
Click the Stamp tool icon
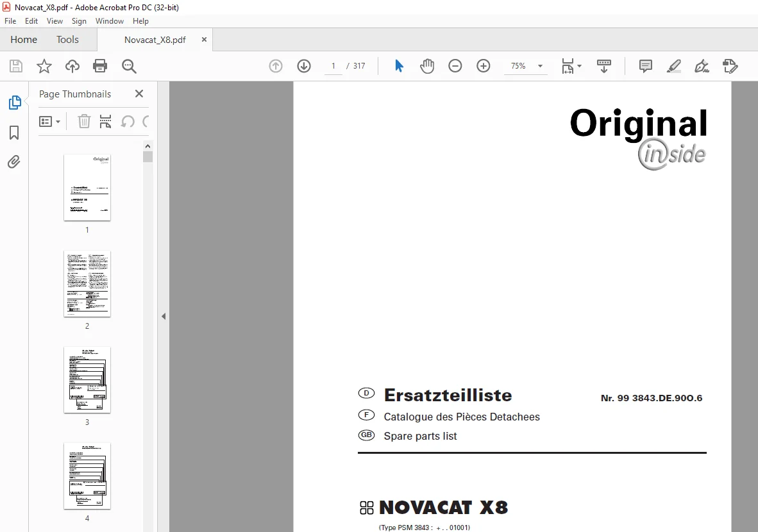pyautogui.click(x=730, y=66)
